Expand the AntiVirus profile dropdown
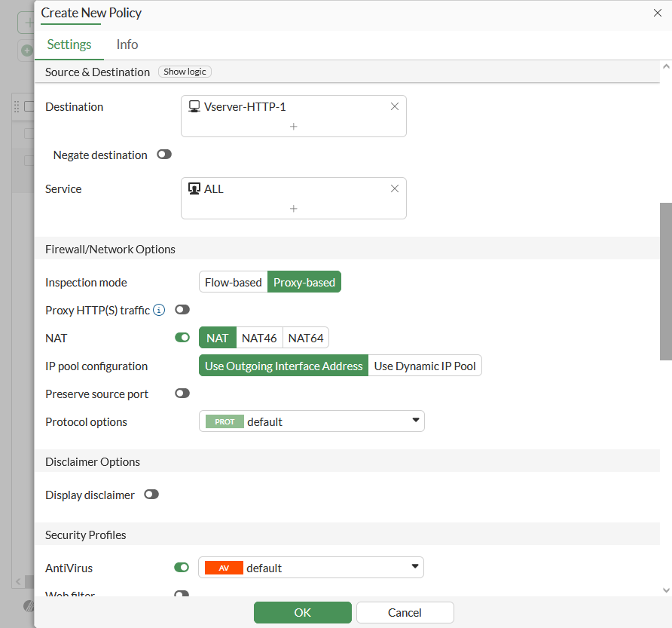 310,568
